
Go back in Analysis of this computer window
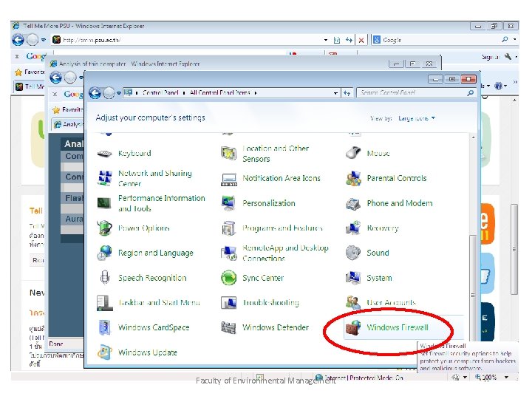click(56, 78)
